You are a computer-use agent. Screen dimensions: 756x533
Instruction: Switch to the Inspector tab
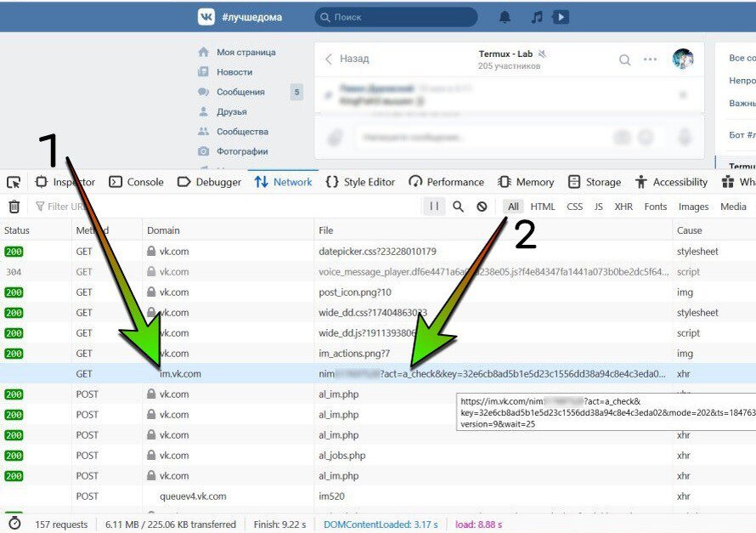65,182
